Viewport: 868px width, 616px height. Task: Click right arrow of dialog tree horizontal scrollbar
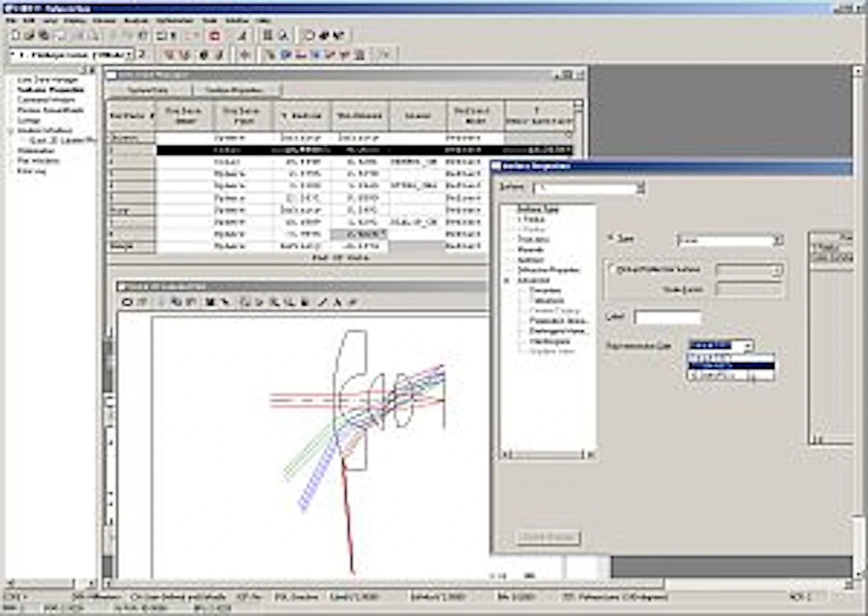(590, 455)
